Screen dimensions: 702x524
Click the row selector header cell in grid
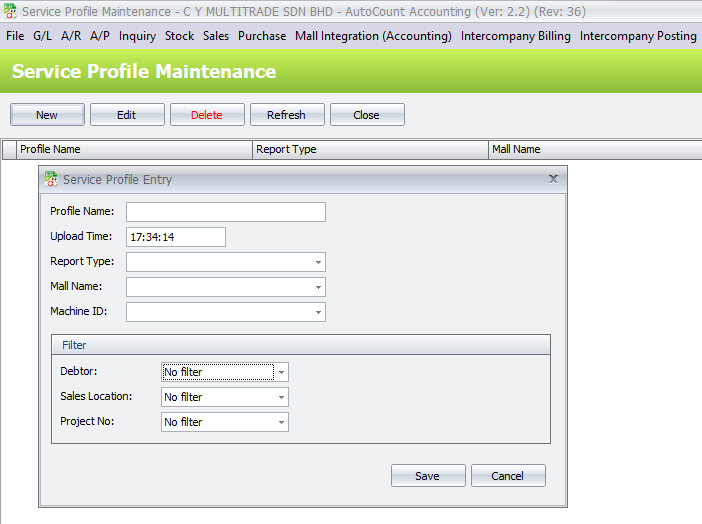tap(9, 149)
